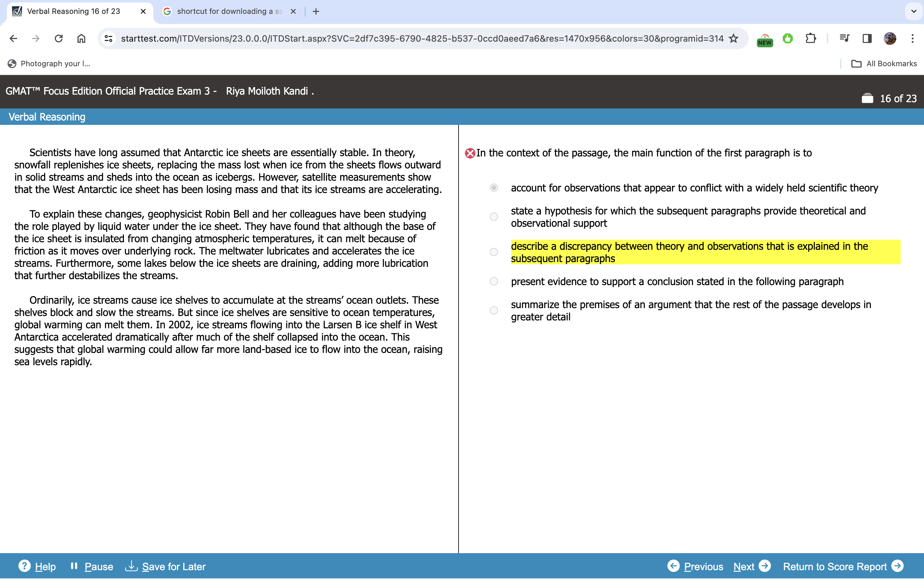Select 'describe a discrepancy' radio button
Image resolution: width=924 pixels, height=579 pixels.
[x=494, y=252]
